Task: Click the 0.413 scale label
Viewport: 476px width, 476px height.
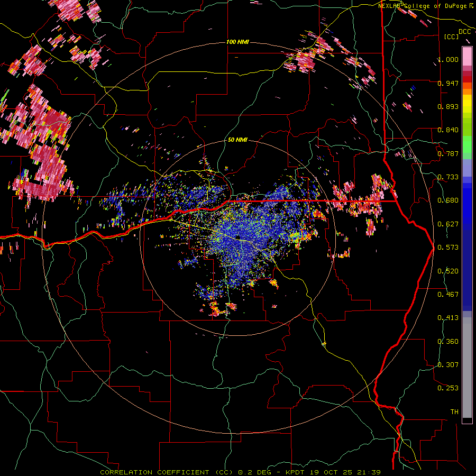Action: (448, 318)
